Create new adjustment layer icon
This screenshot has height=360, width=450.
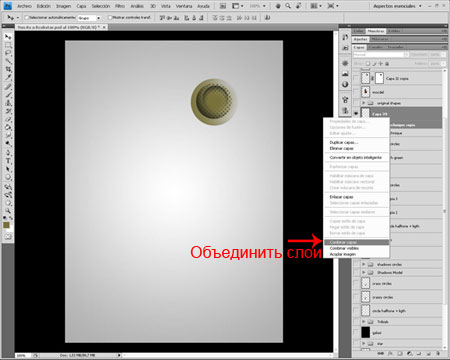[x=410, y=353]
